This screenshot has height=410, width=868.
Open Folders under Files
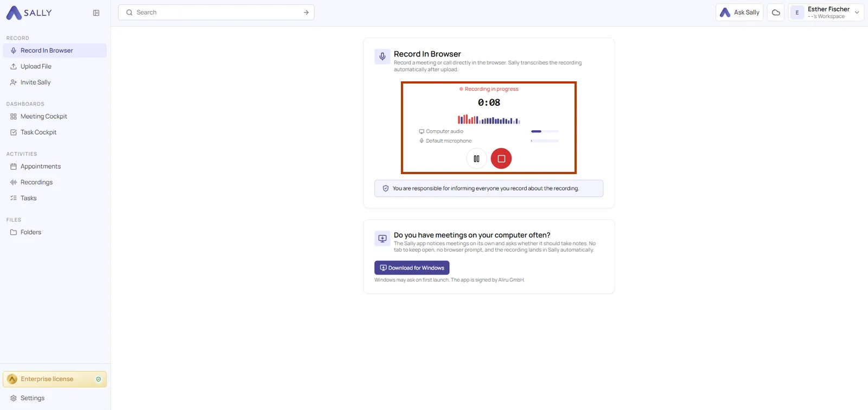pos(55,232)
